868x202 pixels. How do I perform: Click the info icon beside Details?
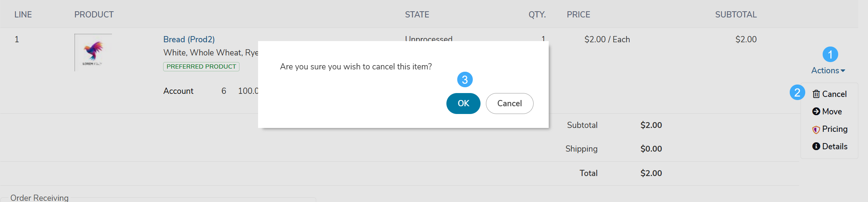(816, 147)
